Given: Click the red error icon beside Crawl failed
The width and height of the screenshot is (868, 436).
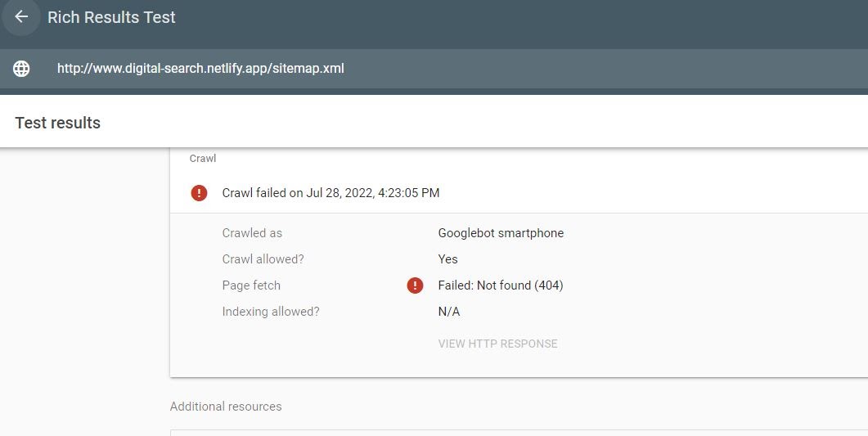Looking at the screenshot, I should click(x=199, y=193).
